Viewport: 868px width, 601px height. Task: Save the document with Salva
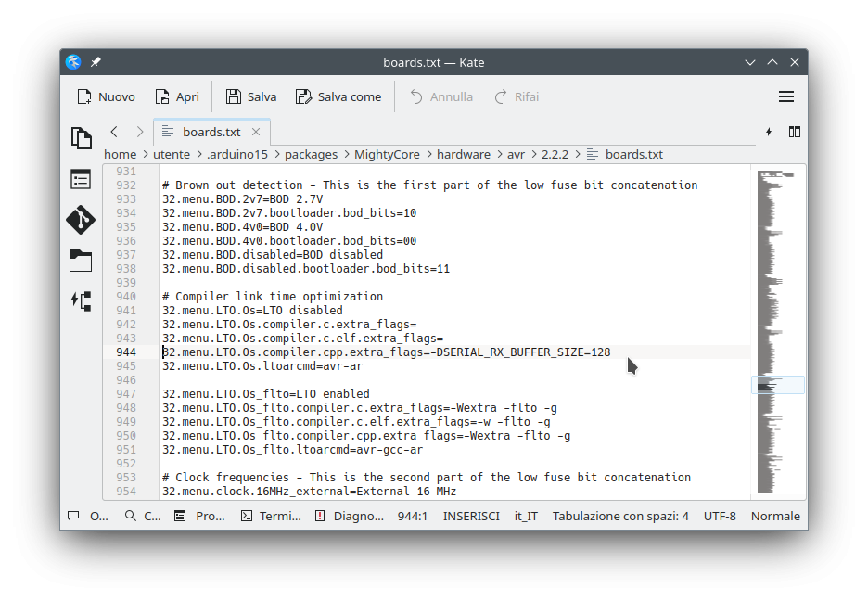(x=251, y=96)
